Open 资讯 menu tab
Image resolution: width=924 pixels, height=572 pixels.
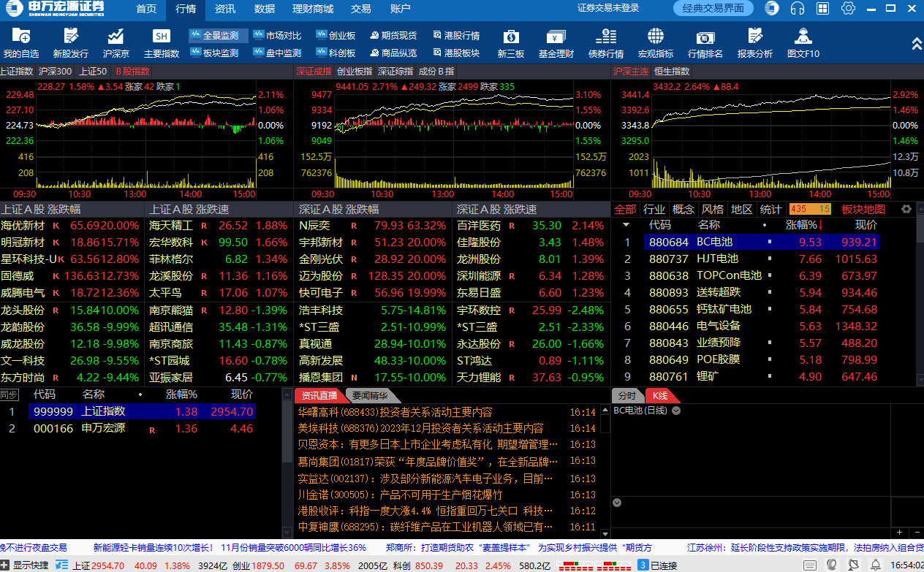pos(225,9)
